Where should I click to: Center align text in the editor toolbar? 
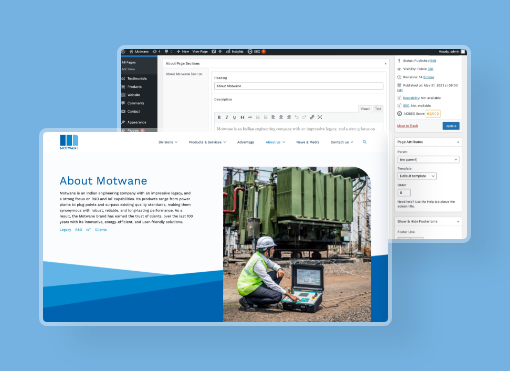click(x=281, y=117)
